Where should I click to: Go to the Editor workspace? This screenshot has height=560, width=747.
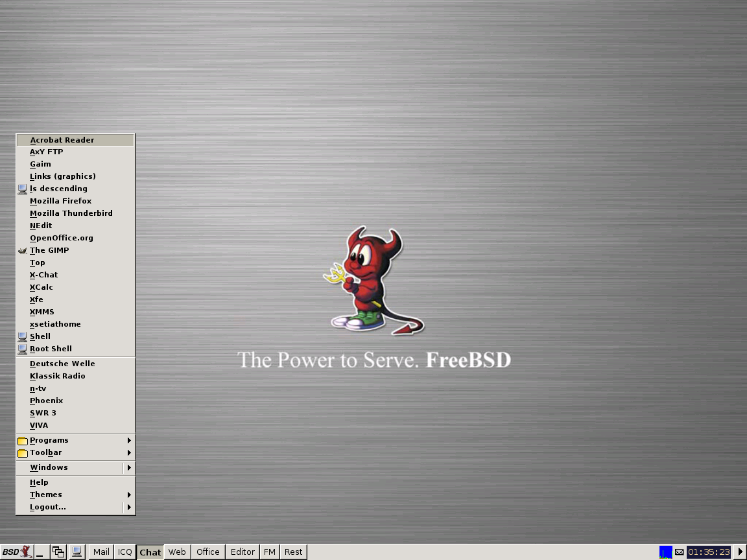243,552
